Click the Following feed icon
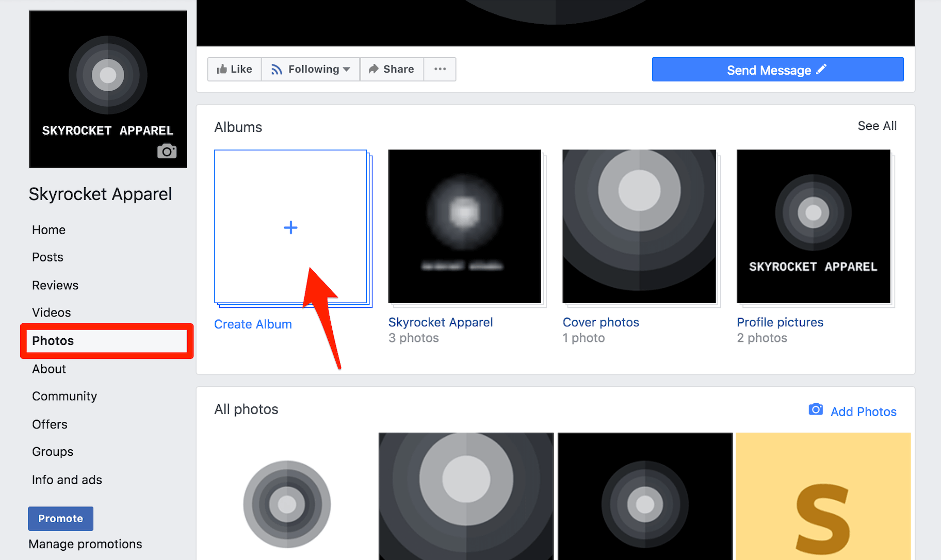941x560 pixels. pos(277,69)
